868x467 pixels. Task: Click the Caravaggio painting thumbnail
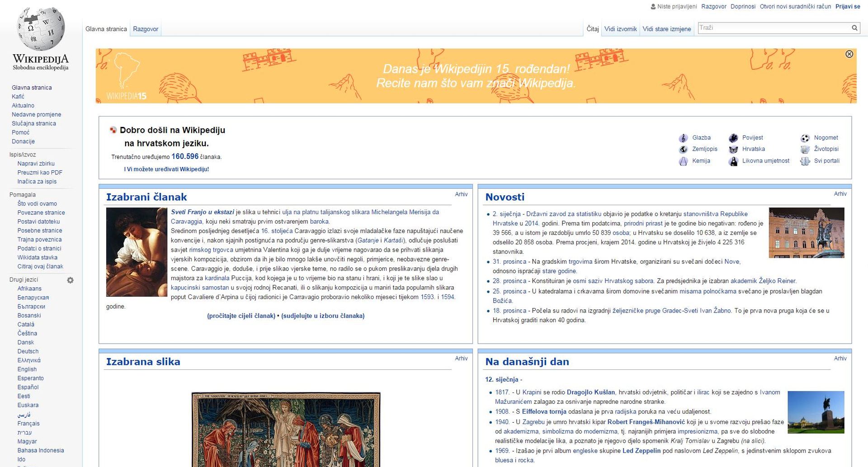137,252
